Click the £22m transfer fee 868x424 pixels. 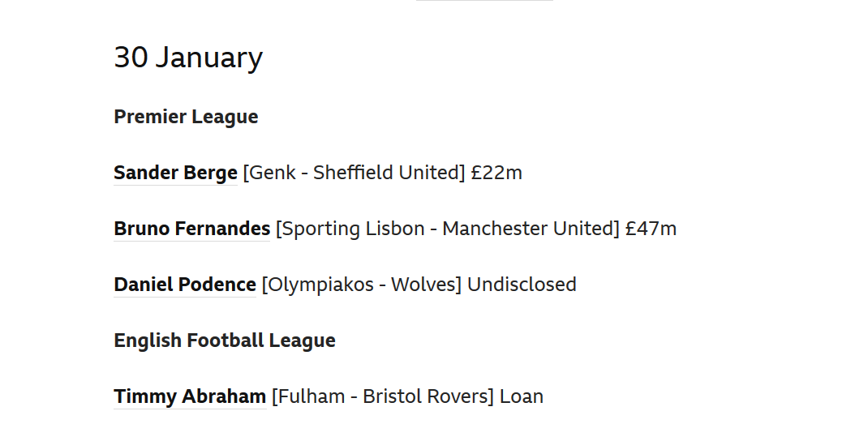coord(496,173)
